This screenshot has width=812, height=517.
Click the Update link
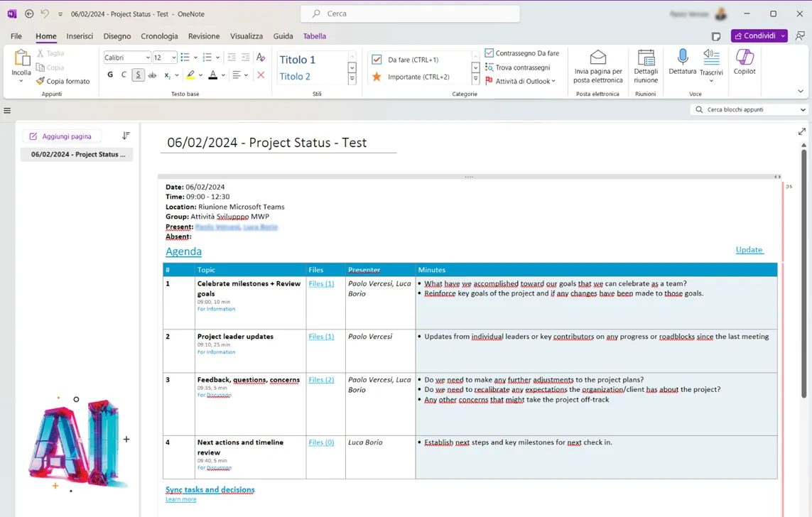coord(749,250)
